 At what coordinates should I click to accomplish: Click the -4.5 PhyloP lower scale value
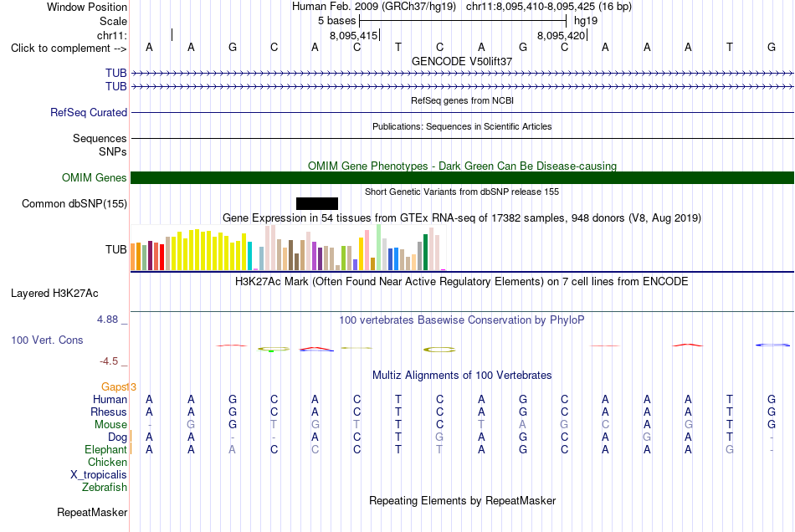(109, 361)
